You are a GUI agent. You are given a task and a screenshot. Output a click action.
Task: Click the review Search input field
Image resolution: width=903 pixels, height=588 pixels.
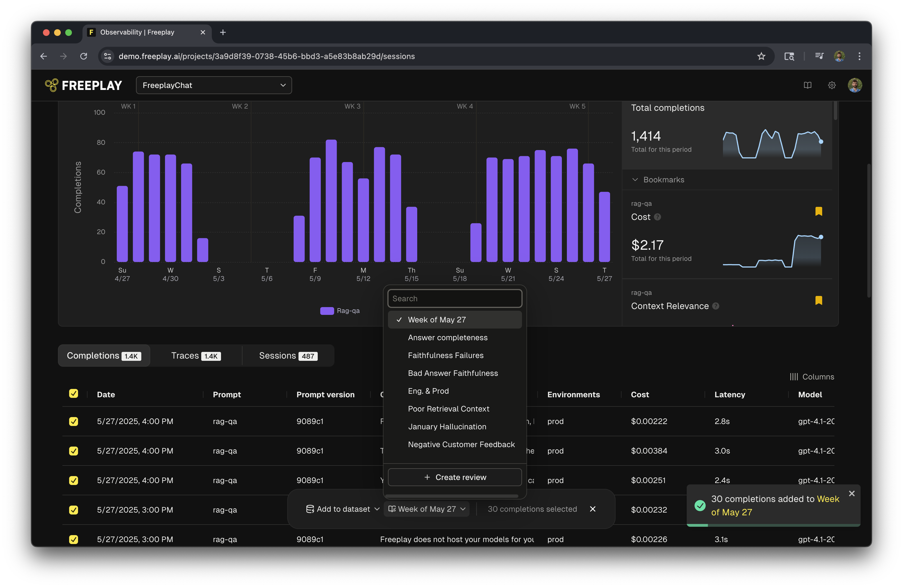pyautogui.click(x=455, y=298)
